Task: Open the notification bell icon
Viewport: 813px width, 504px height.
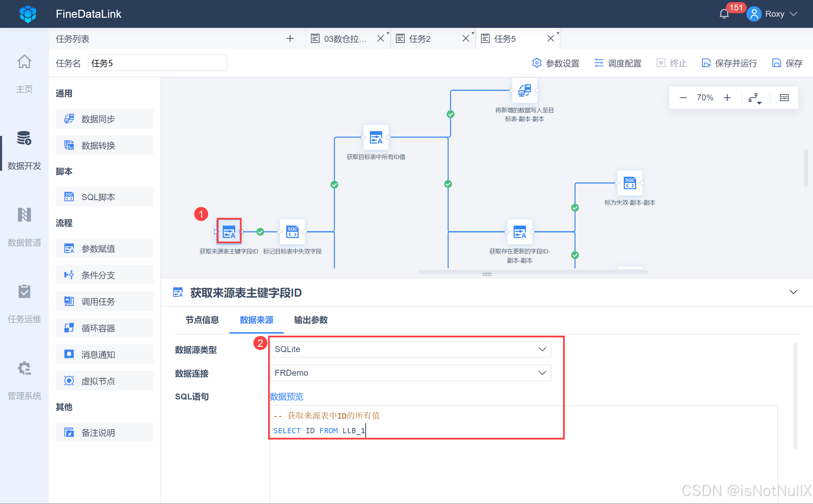Action: pyautogui.click(x=724, y=14)
